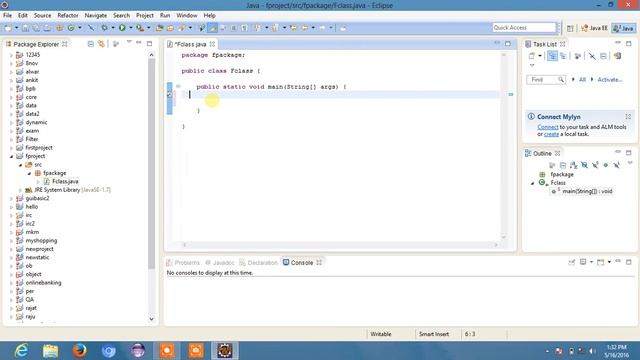The width and height of the screenshot is (640, 360).
Task: Collapse the fproject tree node
Action: point(11,156)
